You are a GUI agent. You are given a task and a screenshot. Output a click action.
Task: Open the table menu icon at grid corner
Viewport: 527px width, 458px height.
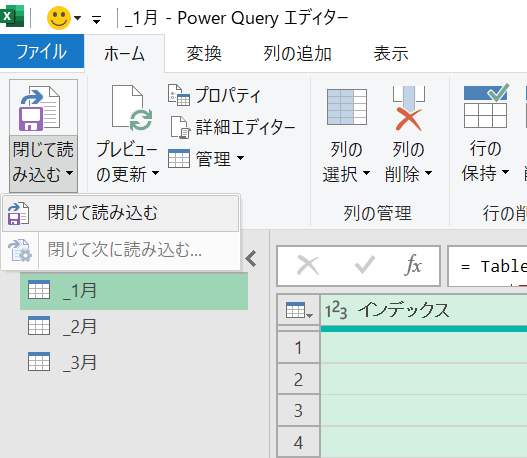[x=299, y=310]
